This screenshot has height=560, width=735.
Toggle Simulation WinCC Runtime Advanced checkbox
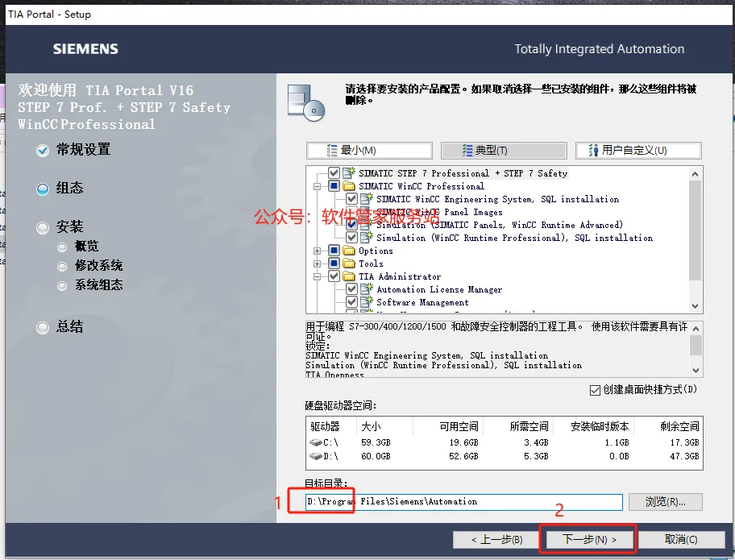(x=351, y=225)
